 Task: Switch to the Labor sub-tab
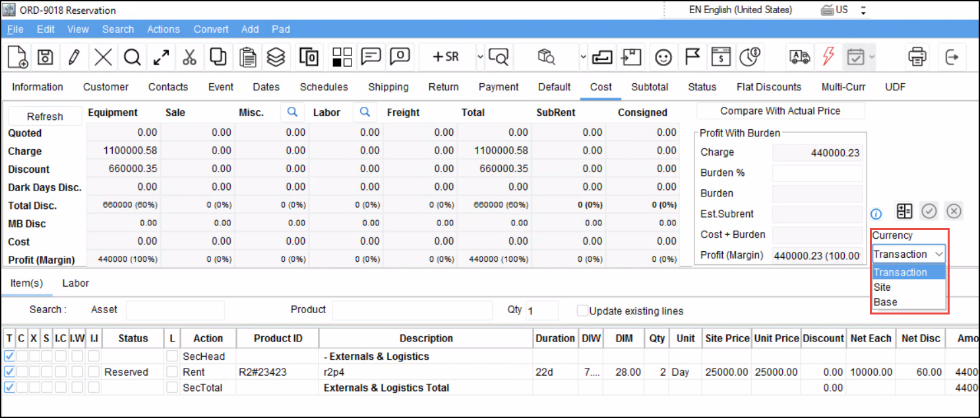(x=76, y=283)
